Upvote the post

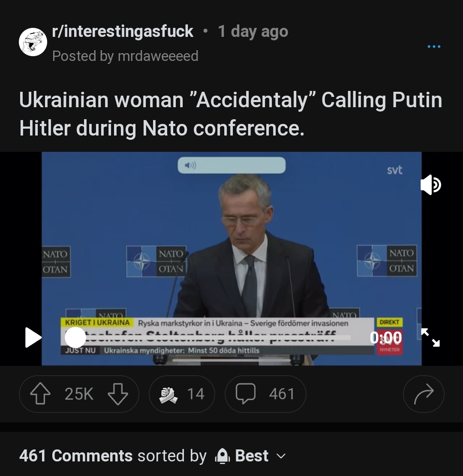40,394
